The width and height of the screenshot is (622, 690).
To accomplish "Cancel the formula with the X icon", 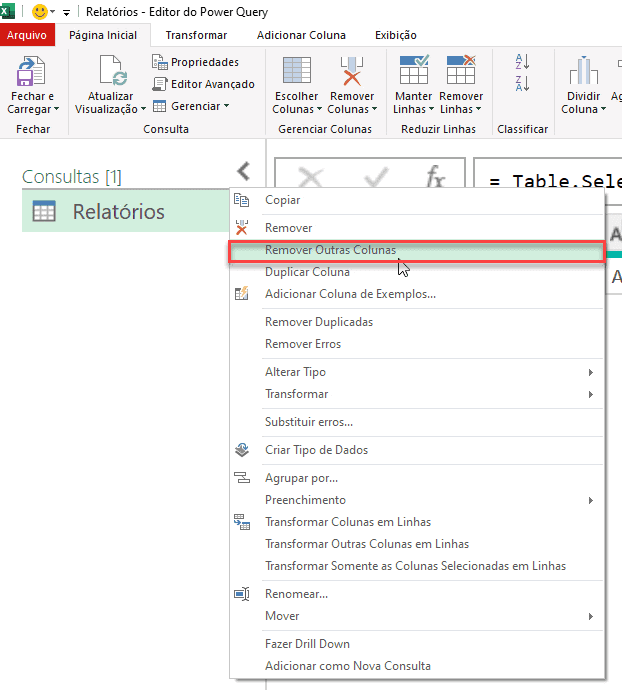I will pyautogui.click(x=311, y=178).
